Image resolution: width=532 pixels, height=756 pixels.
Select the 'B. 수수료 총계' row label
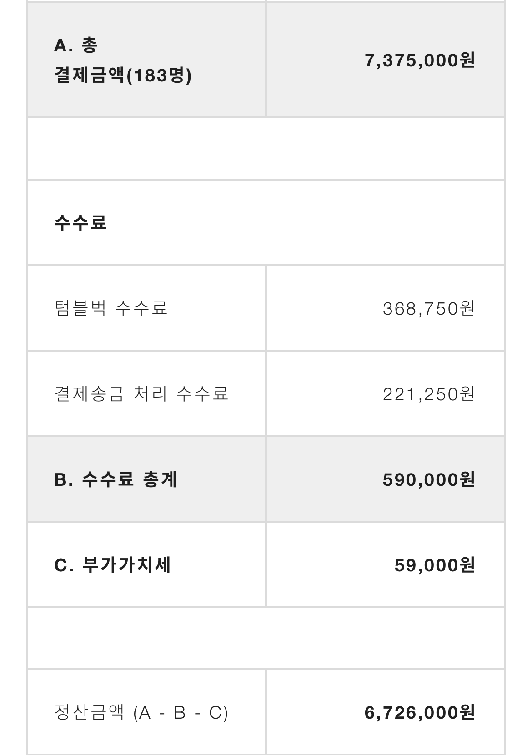tap(116, 479)
